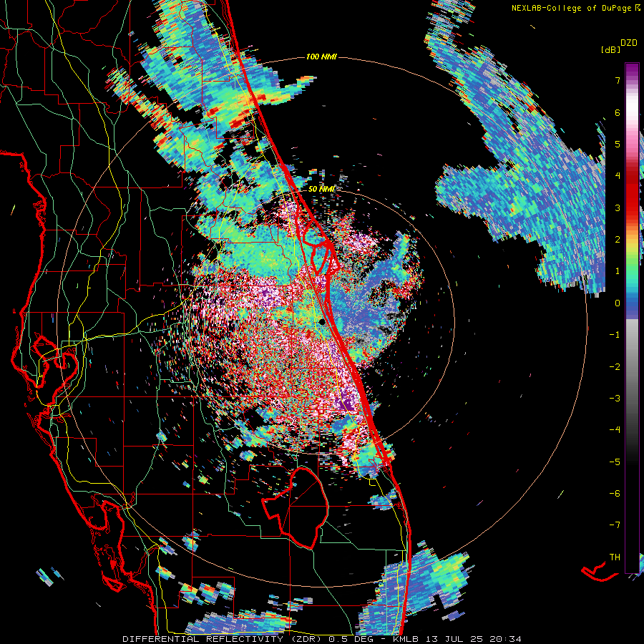Click the 0 value on the color scale

click(x=618, y=303)
